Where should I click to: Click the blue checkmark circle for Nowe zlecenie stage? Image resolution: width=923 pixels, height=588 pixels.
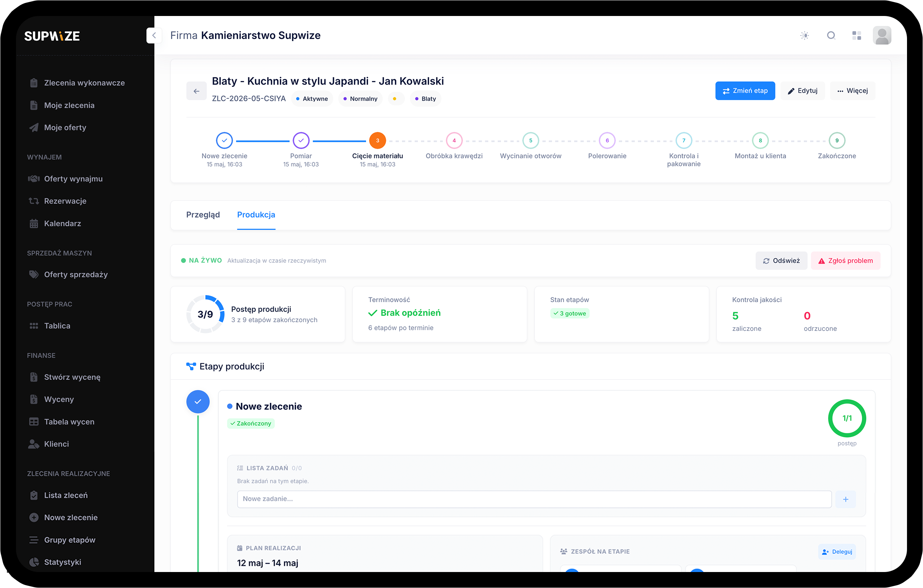[x=198, y=402]
